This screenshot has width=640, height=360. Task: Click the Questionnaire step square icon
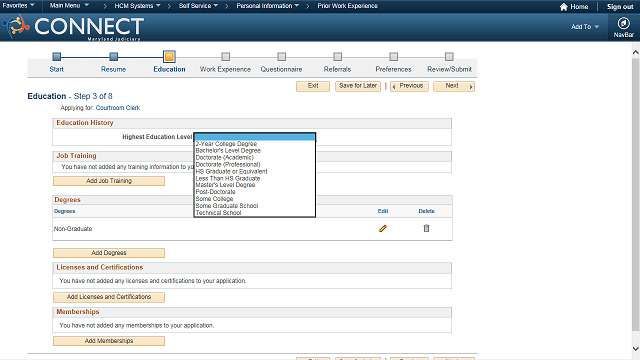(281, 56)
